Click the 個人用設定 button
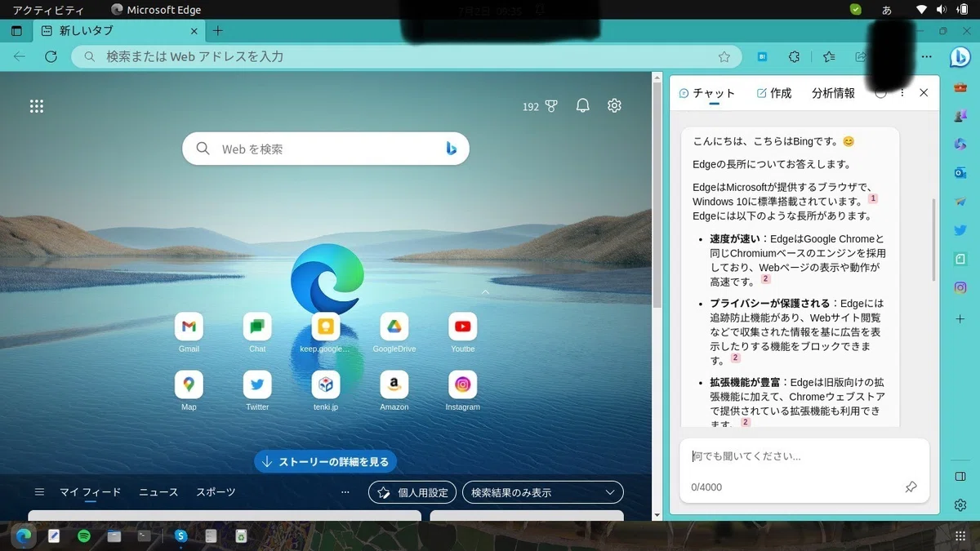980x551 pixels. coord(412,492)
